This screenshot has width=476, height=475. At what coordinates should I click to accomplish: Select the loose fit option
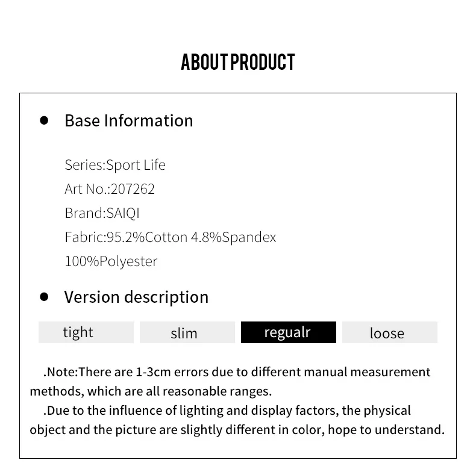390,332
